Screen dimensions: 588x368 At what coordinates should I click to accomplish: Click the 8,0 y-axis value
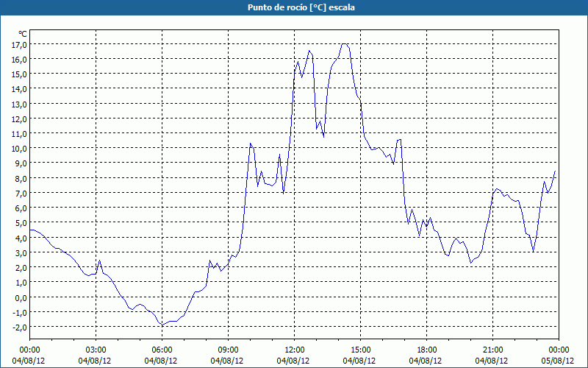click(x=21, y=178)
